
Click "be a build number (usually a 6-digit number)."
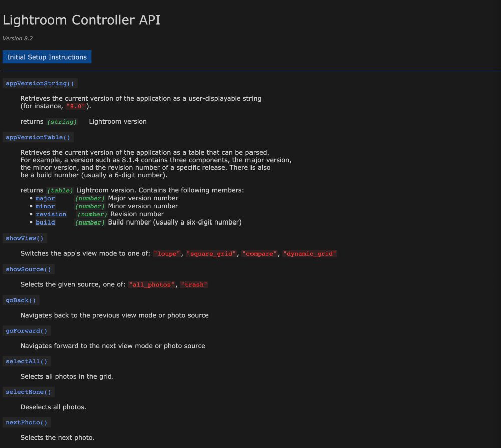click(94, 175)
